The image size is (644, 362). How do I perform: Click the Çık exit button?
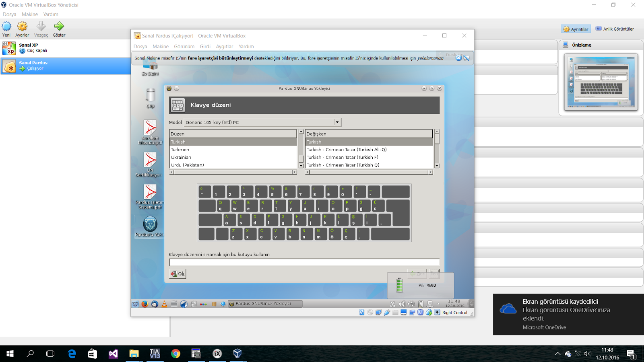(178, 274)
